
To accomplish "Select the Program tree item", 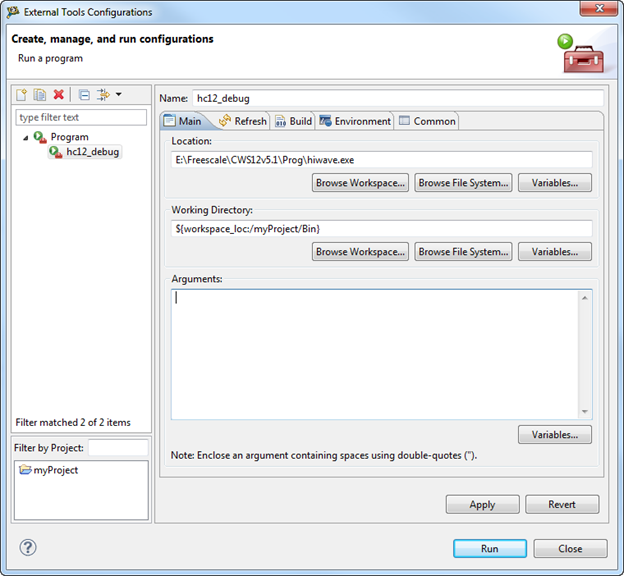I will tap(69, 137).
